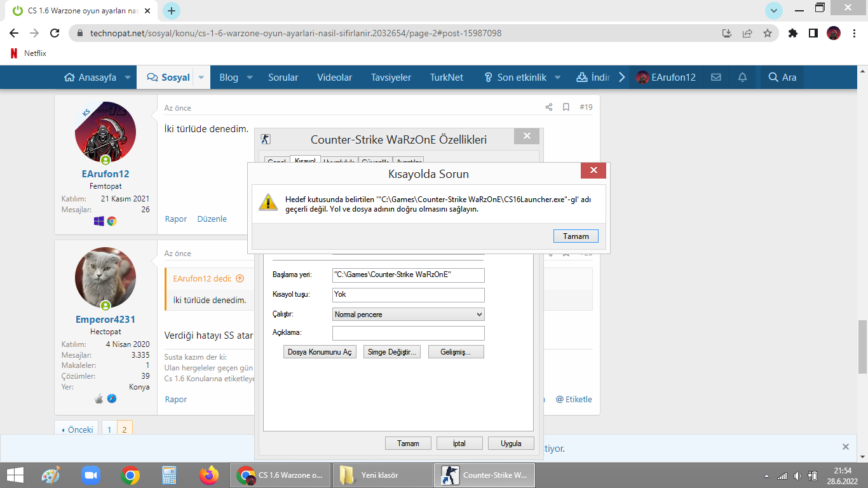Go to the Anasayfa nav item
Image resolution: width=868 pixels, height=488 pixels.
[90, 78]
